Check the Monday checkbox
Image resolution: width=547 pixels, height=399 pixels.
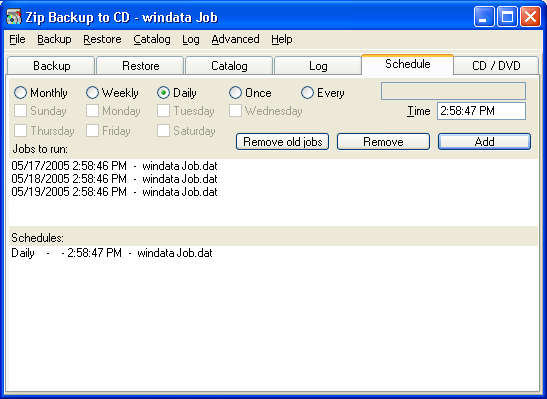113,111
